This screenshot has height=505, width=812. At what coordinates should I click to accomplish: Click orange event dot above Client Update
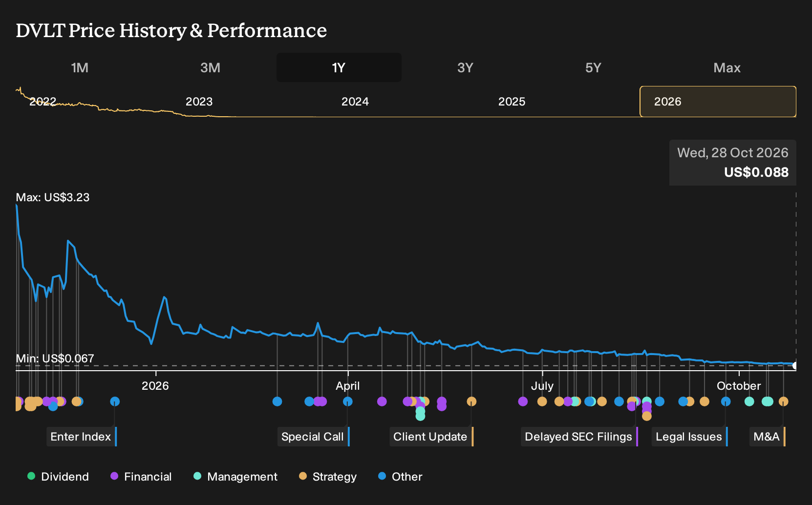click(x=471, y=401)
